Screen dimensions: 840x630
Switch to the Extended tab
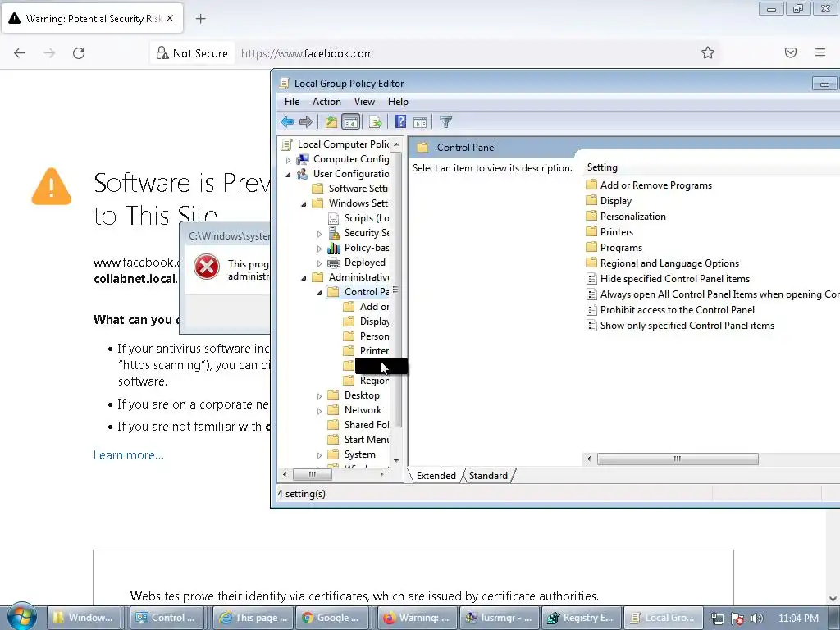tap(436, 476)
